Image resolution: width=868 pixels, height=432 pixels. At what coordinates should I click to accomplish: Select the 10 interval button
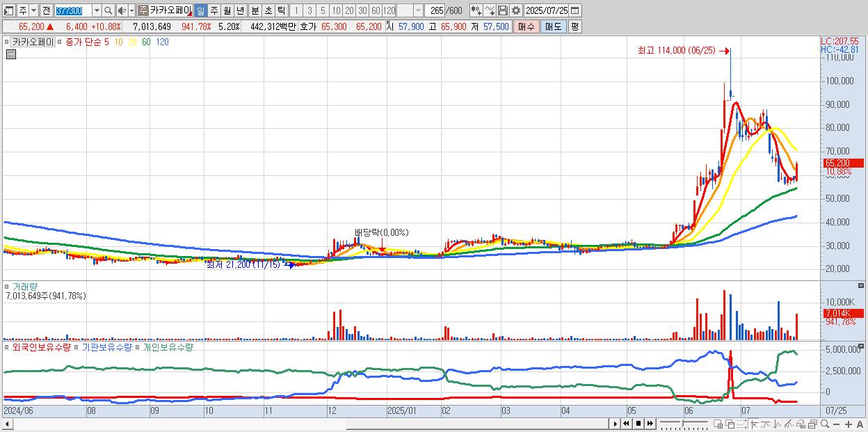tap(336, 10)
